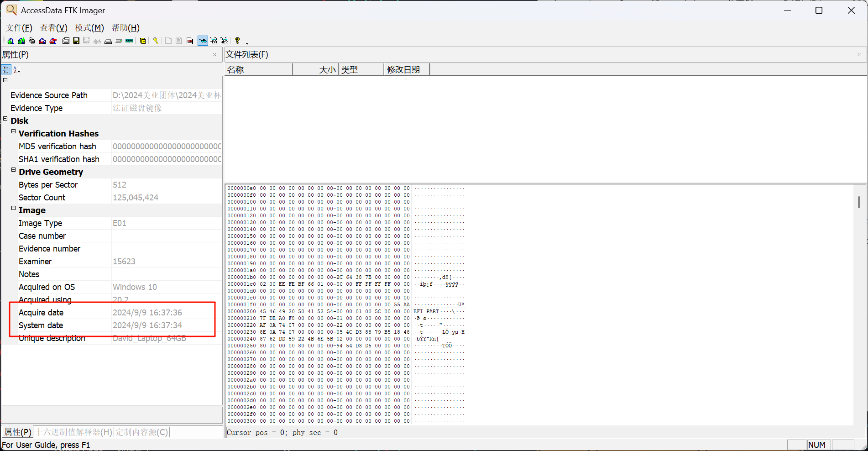This screenshot has height=451, width=868.
Task: Click the Obtain Protected Files safe icon
Action: 143,41
